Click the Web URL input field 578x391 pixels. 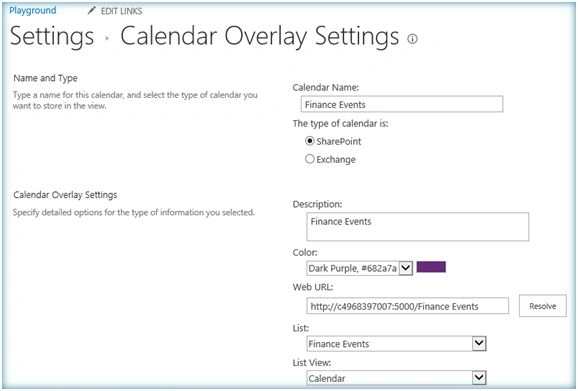[x=407, y=306]
